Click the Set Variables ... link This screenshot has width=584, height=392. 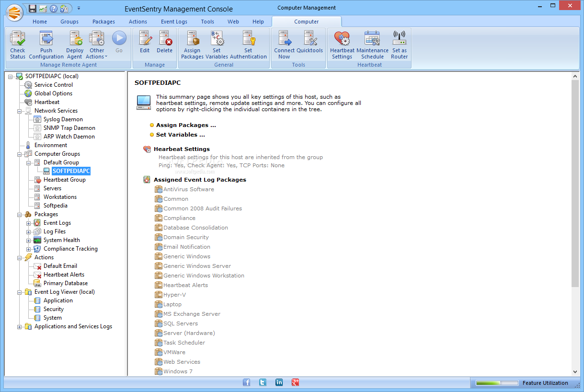pyautogui.click(x=181, y=135)
